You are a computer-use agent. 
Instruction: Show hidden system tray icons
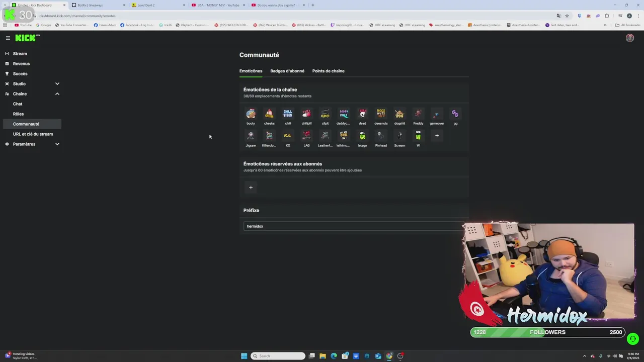[x=584, y=356]
